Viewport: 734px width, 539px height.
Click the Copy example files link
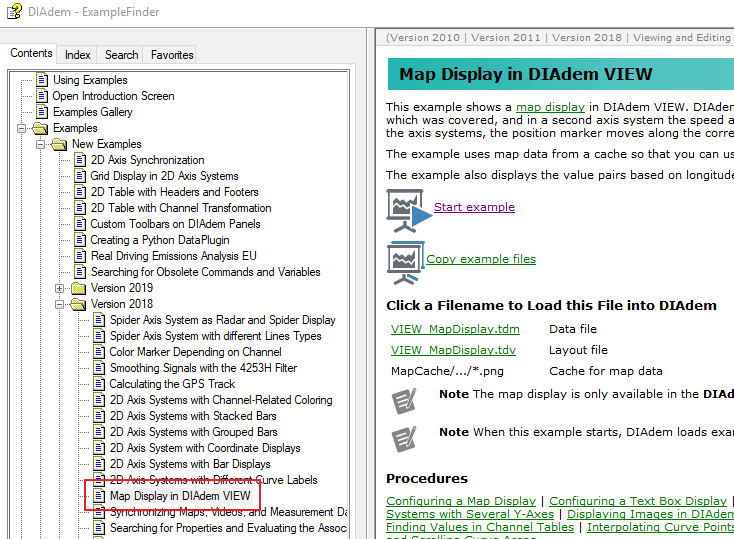point(481,259)
